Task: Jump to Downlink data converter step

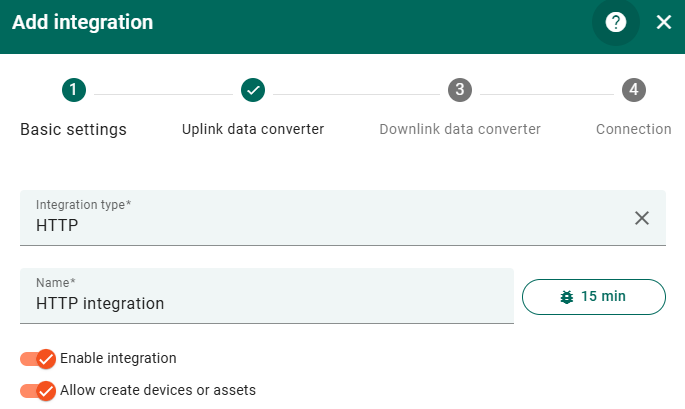Action: 460,129
